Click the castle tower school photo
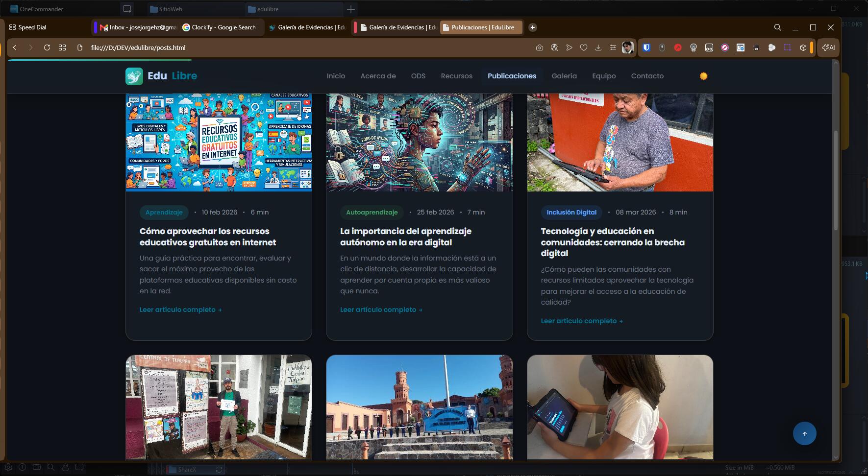Image resolution: width=868 pixels, height=476 pixels. click(420, 407)
